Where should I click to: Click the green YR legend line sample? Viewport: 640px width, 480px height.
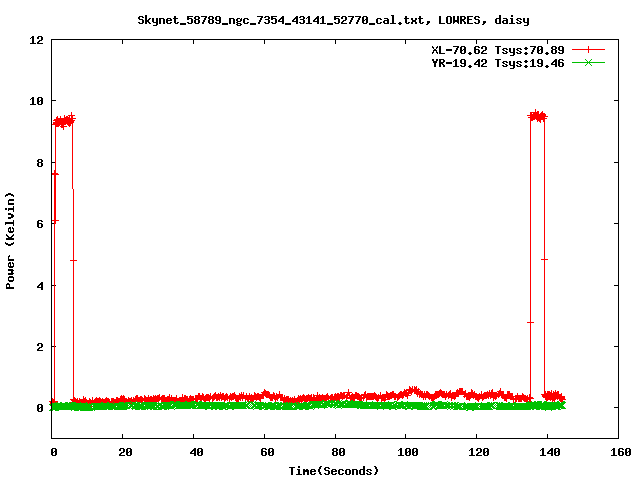[589, 62]
